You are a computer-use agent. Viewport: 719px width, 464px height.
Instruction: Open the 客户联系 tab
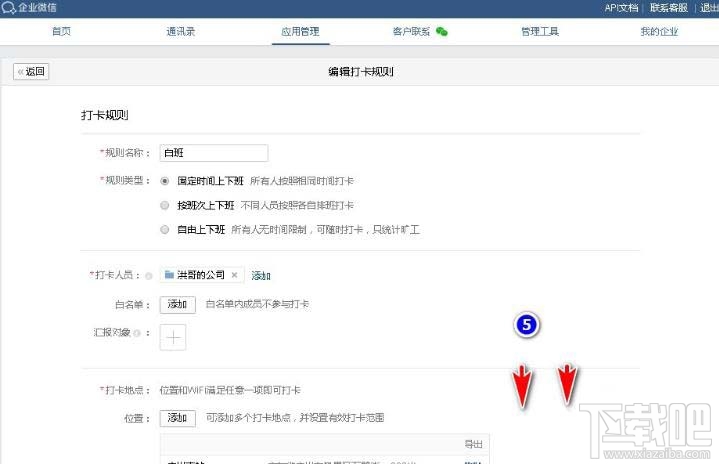click(411, 31)
